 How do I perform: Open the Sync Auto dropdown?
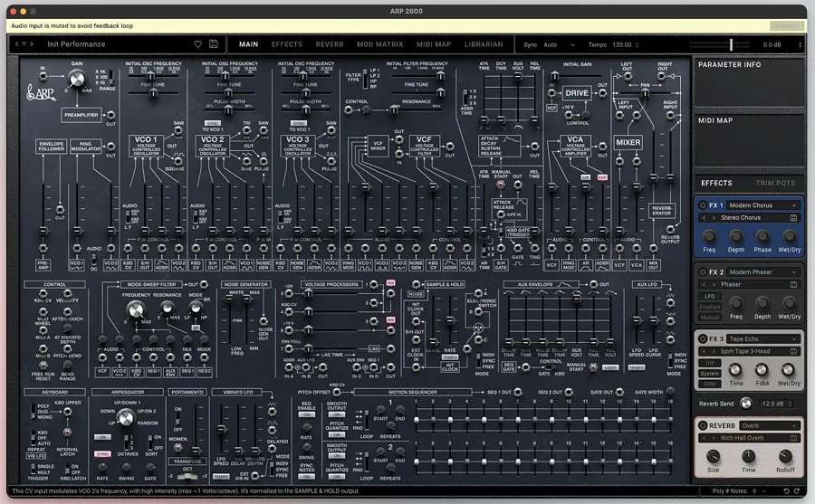coord(558,44)
